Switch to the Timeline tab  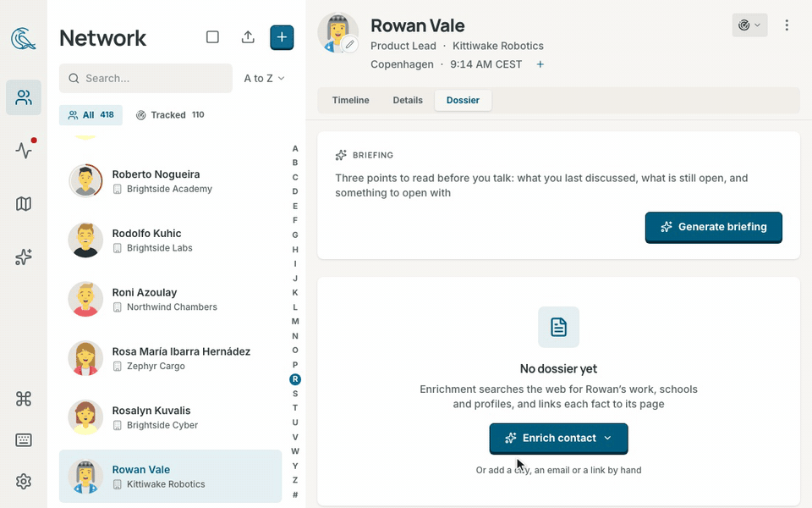point(350,100)
